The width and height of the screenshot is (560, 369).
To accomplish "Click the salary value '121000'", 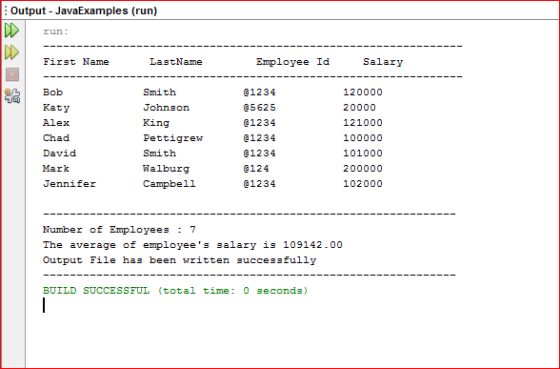I will click(x=363, y=123).
